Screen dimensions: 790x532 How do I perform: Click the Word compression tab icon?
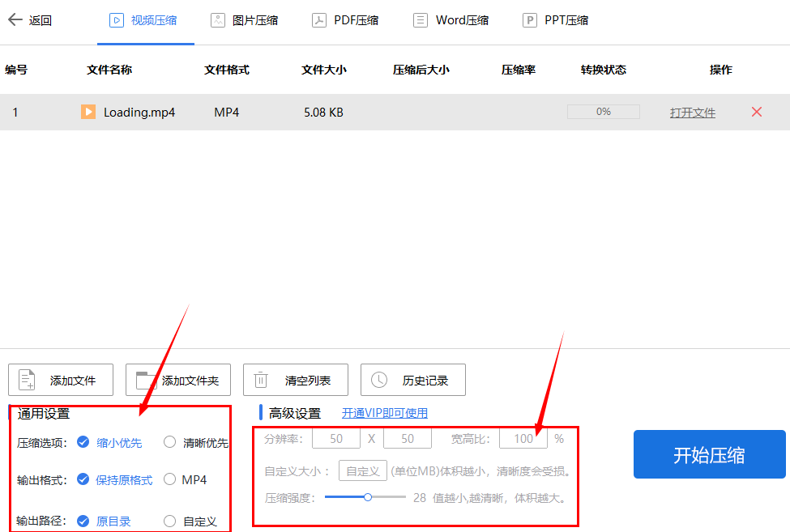(421, 20)
